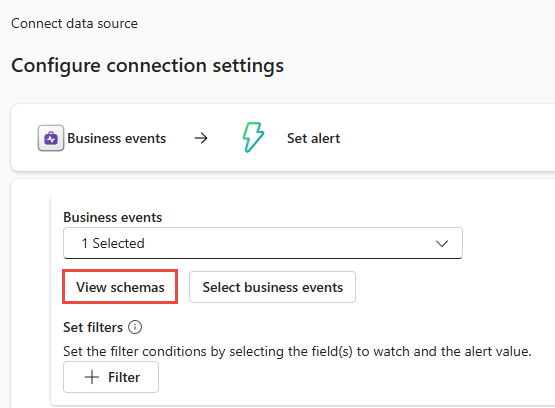Screen dimensions: 555x408
Task: Select the Set alert step label
Action: coord(313,138)
